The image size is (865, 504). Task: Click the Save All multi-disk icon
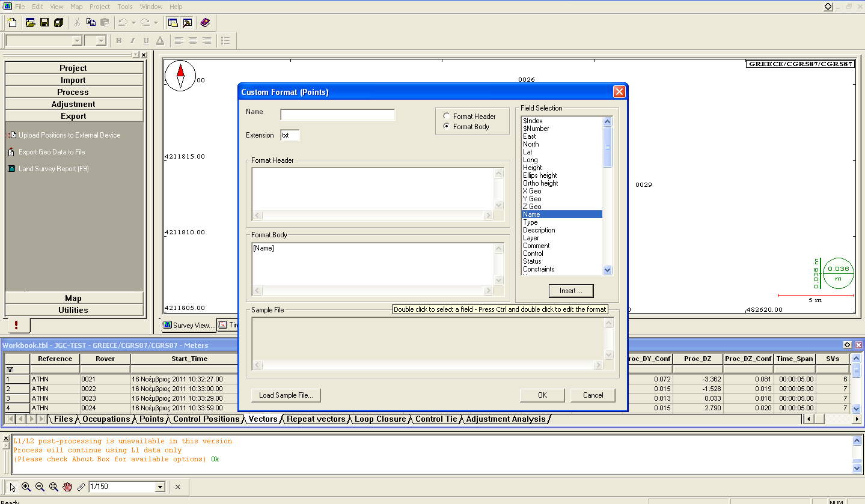tap(58, 23)
